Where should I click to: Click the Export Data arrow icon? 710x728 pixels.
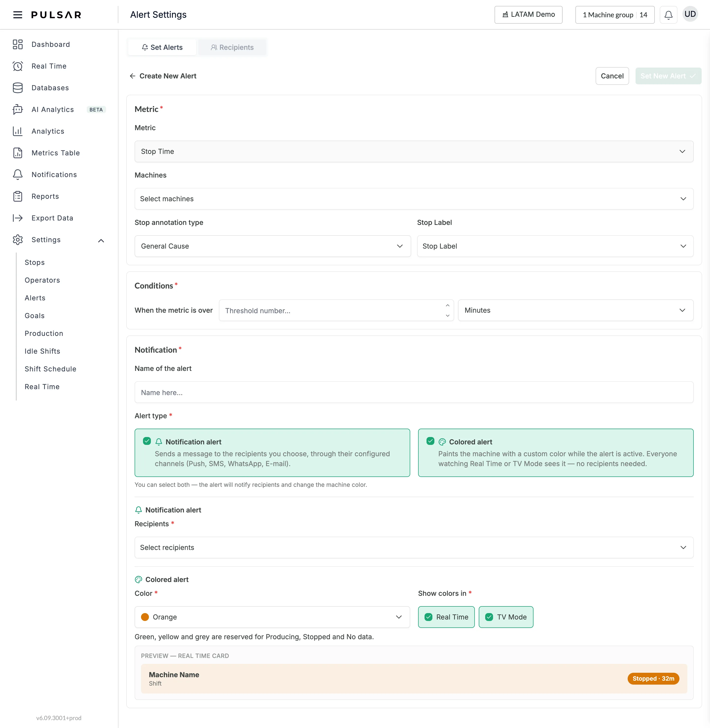(x=18, y=218)
